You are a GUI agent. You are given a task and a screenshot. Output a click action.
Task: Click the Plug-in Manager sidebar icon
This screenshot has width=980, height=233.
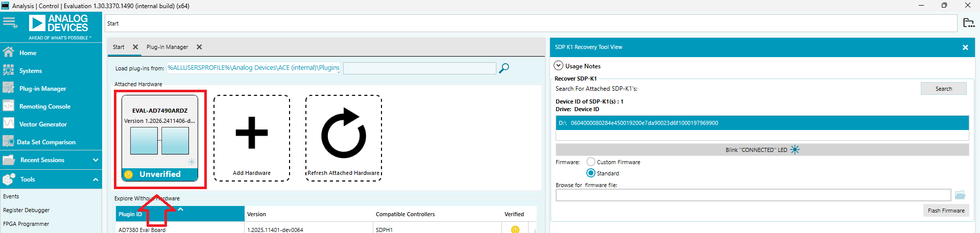click(x=8, y=88)
